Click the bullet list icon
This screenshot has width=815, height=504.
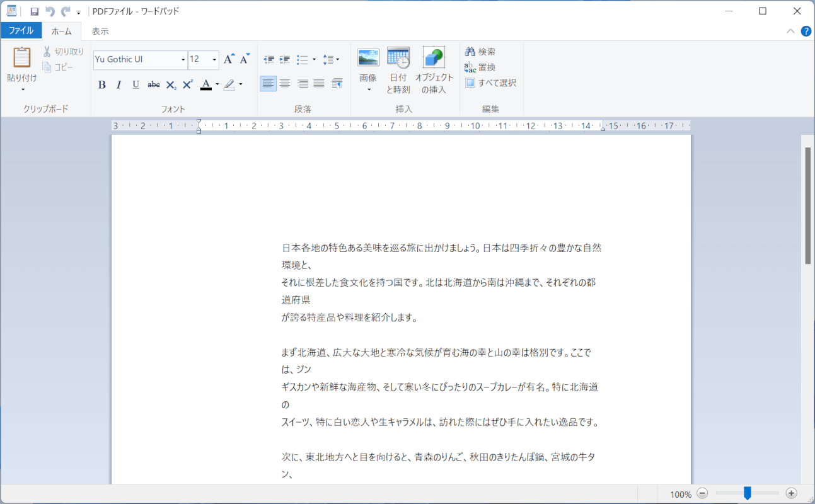pos(303,60)
